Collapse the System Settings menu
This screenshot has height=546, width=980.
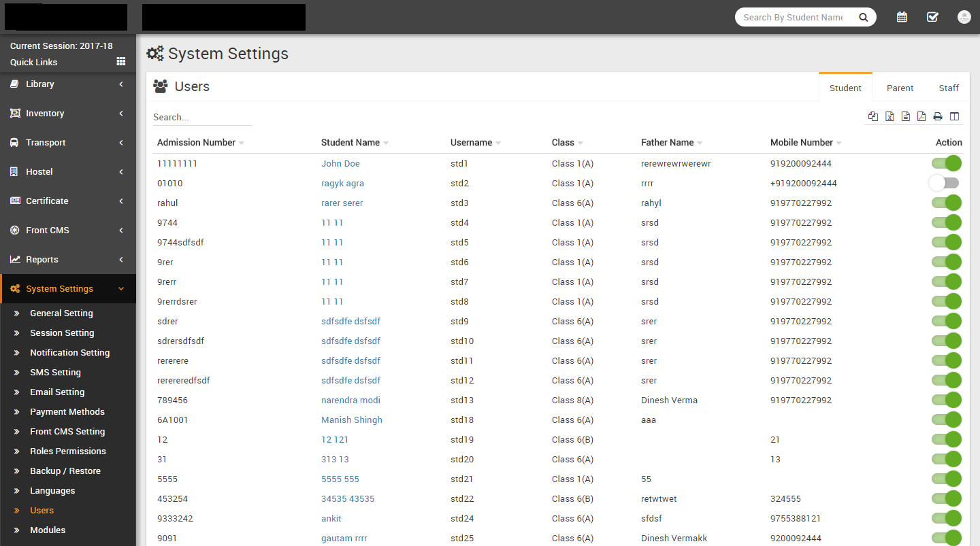(68, 289)
